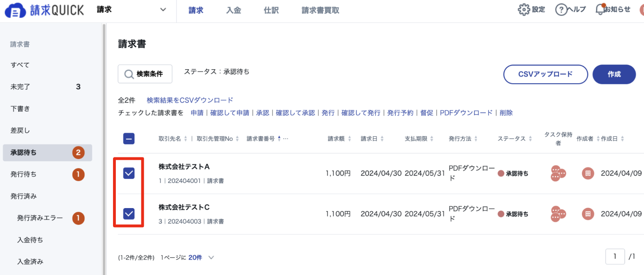
Task: Click the orange badge 2 next to 承認待ち
Action: 78,153
